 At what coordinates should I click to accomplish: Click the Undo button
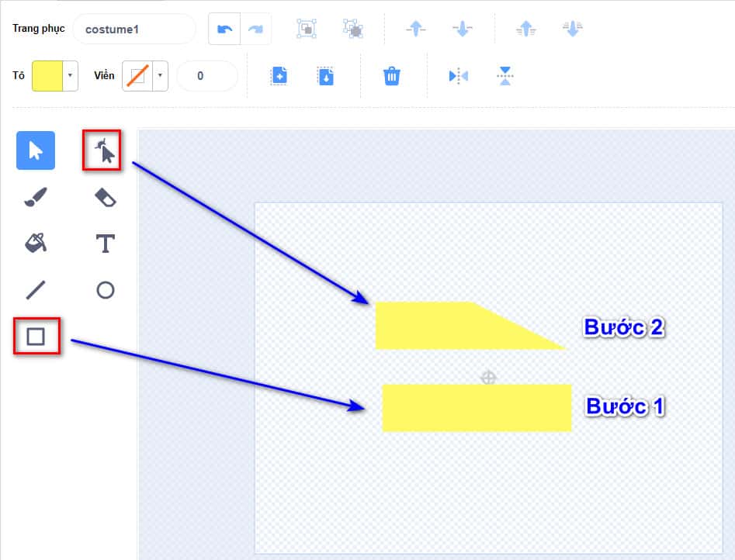(x=224, y=29)
